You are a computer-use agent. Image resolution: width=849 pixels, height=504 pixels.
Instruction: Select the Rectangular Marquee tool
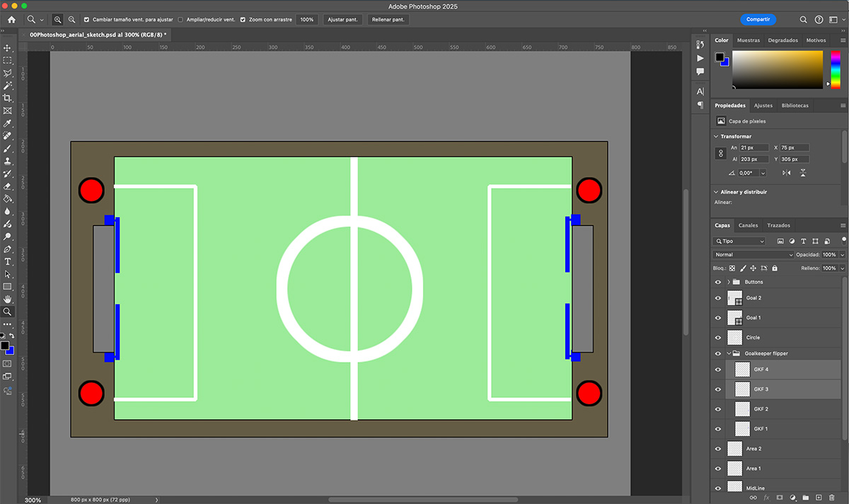8,60
